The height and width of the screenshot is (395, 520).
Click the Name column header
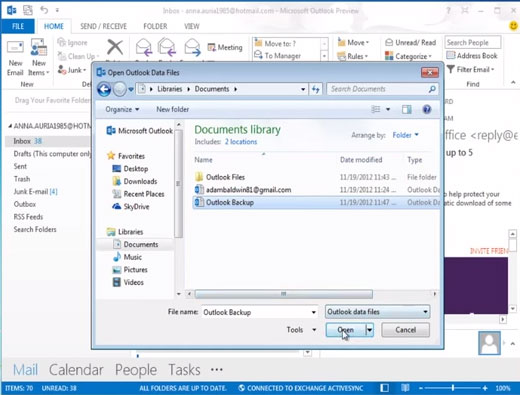(203, 160)
